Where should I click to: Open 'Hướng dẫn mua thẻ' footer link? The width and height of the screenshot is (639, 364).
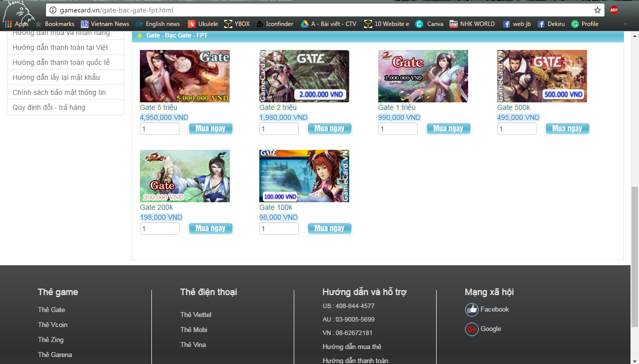pos(352,347)
